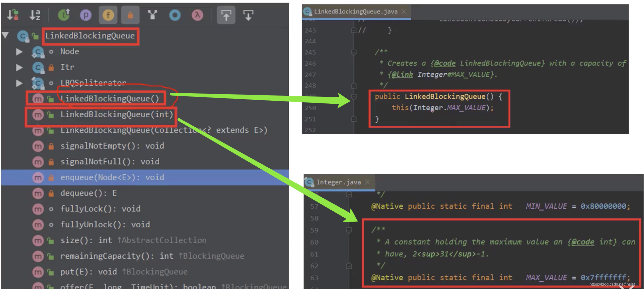Screen dimensions: 644x289
Task: Close the Integer.java tab
Action: click(x=367, y=182)
